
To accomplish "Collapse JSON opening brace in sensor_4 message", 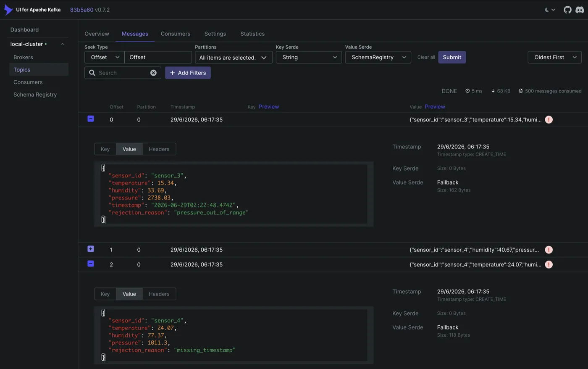I will (103, 313).
